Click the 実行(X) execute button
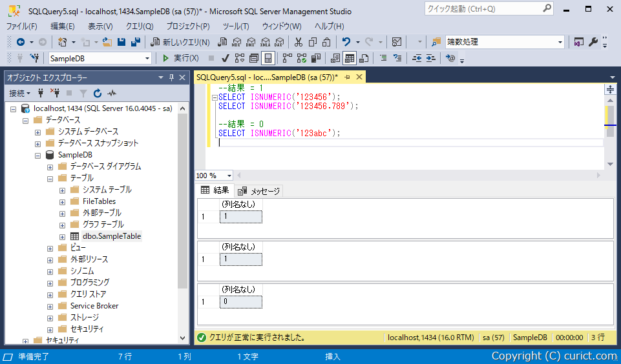 (181, 59)
